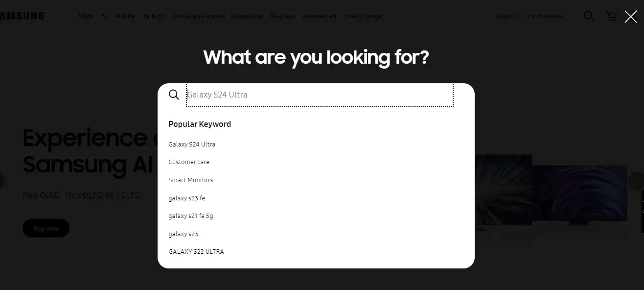Open the SmartThings navigation entry
The height and width of the screenshot is (290, 644).
coord(363,16)
